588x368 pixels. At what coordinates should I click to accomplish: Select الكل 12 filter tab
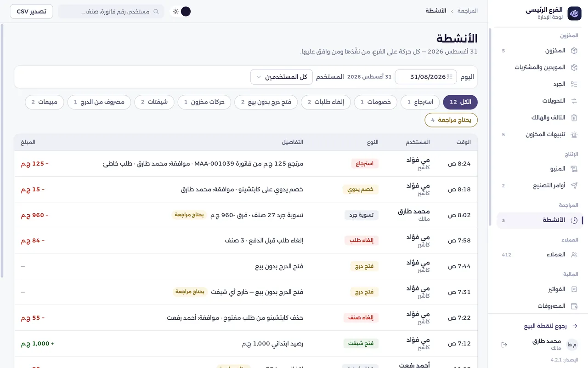pos(460,102)
